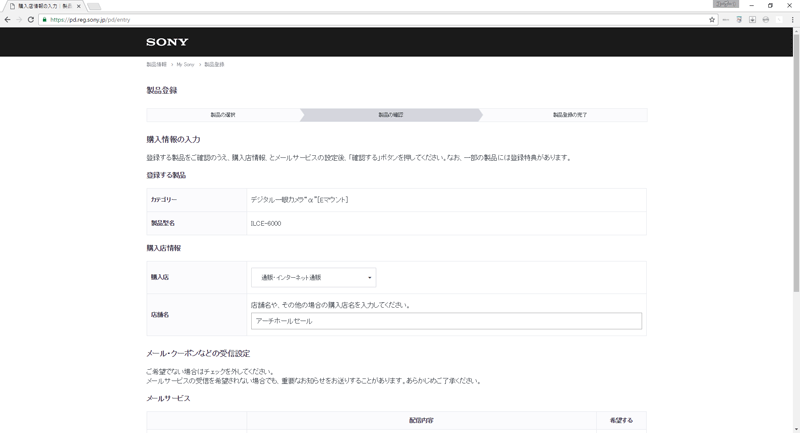Click the 店舗名 store name text field
Image resolution: width=800 pixels, height=433 pixels.
(x=446, y=321)
